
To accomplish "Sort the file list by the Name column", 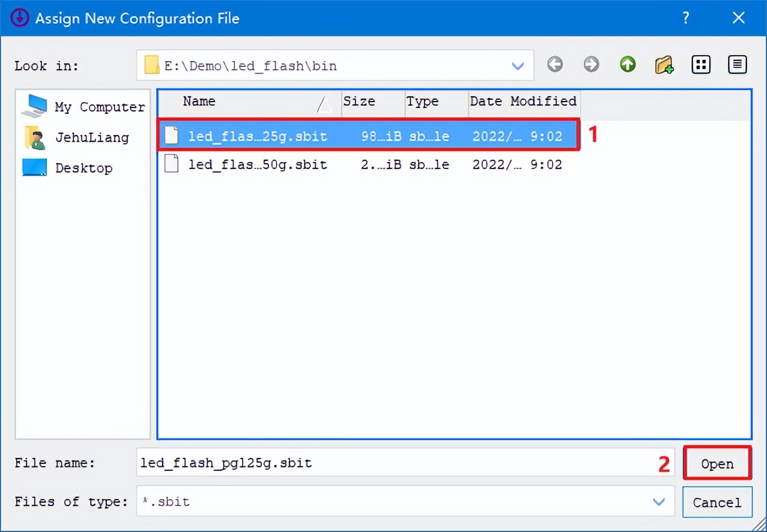I will pos(250,102).
